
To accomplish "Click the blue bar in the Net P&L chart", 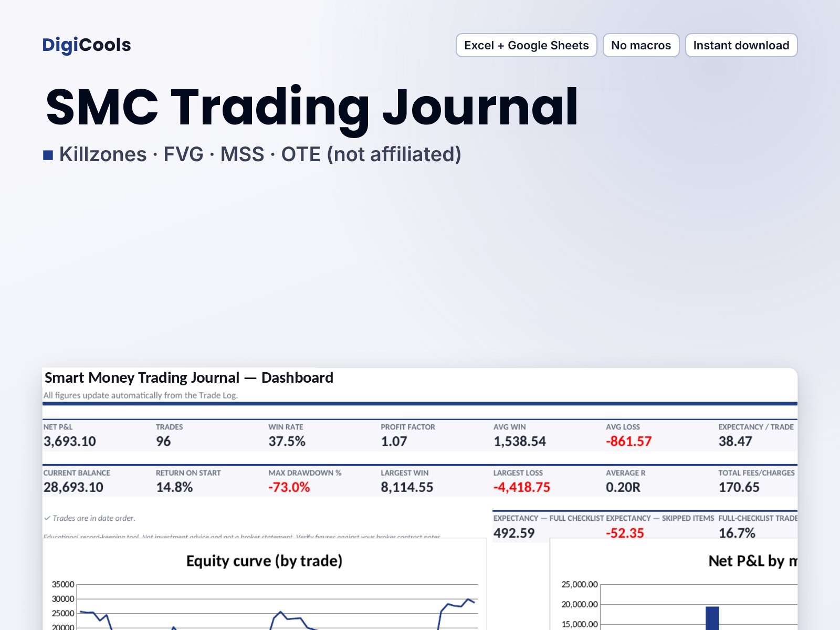I will click(712, 618).
